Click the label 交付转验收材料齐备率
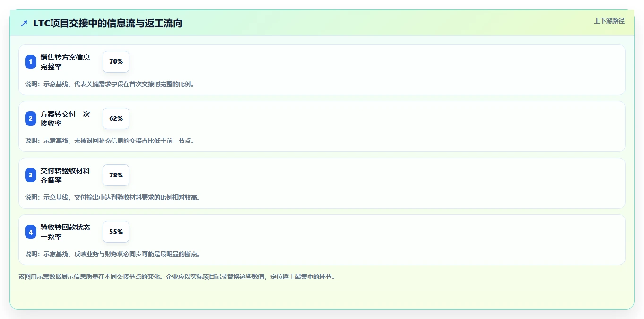Image resolution: width=644 pixels, height=319 pixels. [65, 175]
